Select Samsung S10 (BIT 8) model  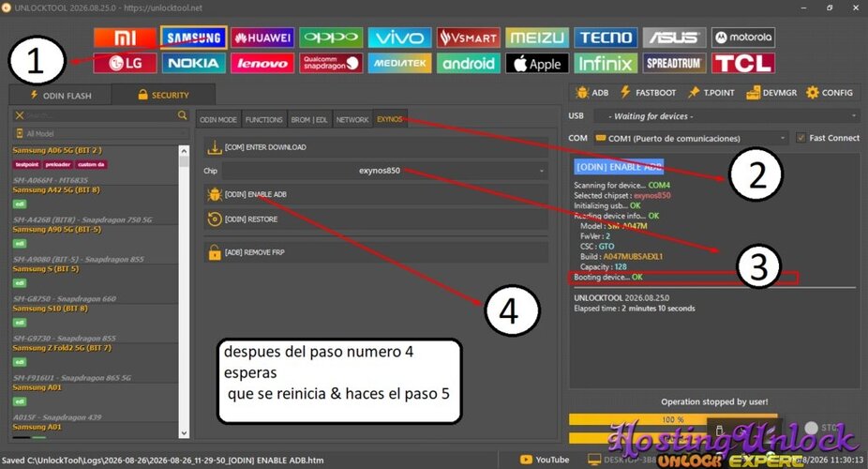pyautogui.click(x=50, y=309)
